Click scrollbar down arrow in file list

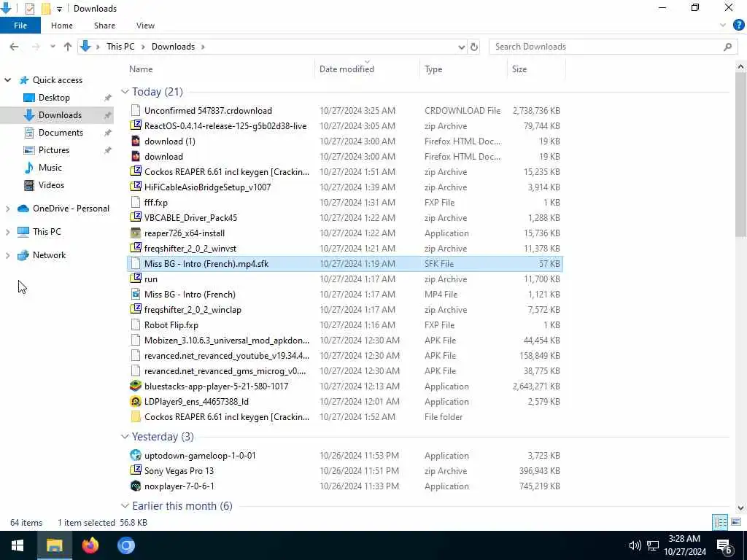[x=740, y=507]
